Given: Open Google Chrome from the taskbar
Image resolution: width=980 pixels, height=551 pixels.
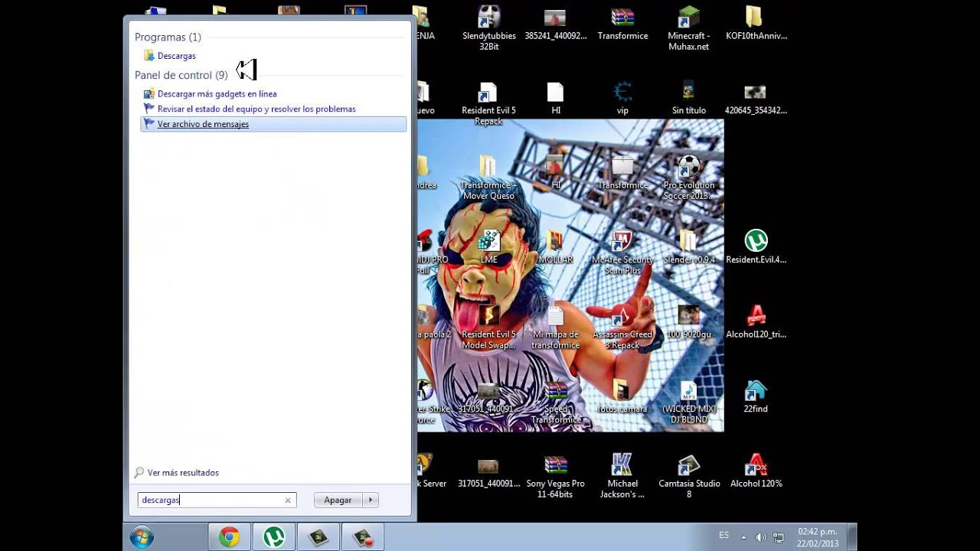Looking at the screenshot, I should [x=229, y=537].
